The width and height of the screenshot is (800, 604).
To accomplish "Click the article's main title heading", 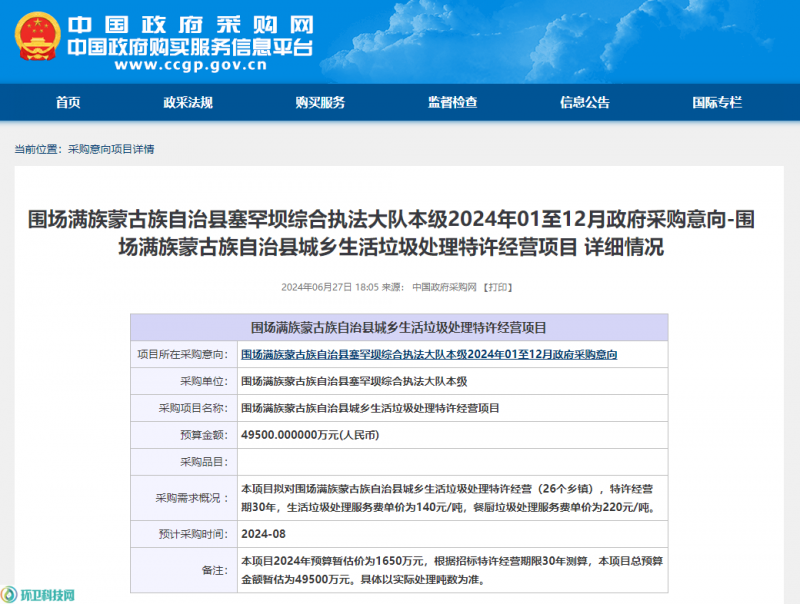I will 399,233.
